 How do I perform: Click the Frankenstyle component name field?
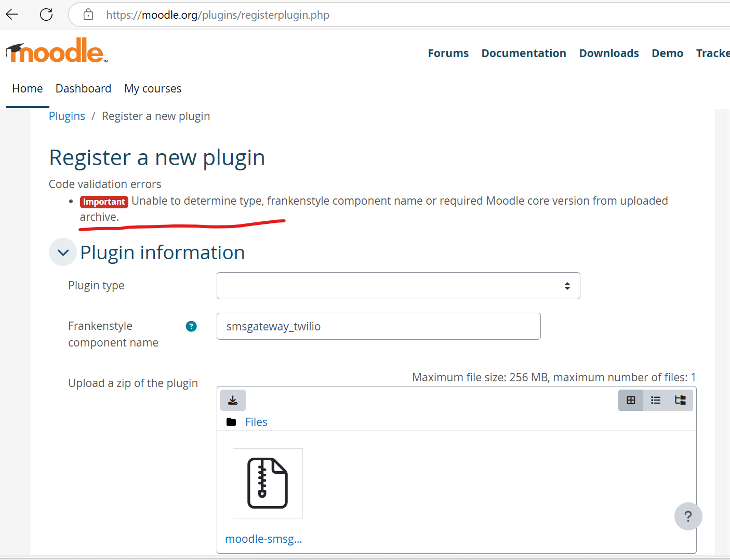[378, 326]
